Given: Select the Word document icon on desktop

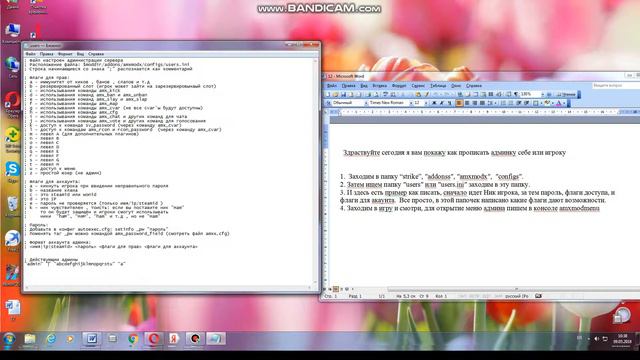Looking at the screenshot, I should pyautogui.click(x=12, y=309).
